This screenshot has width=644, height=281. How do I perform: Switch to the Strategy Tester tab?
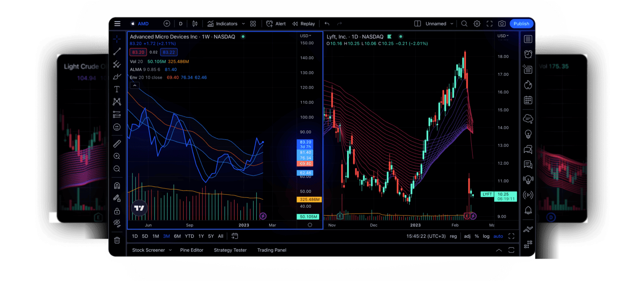[x=230, y=250]
